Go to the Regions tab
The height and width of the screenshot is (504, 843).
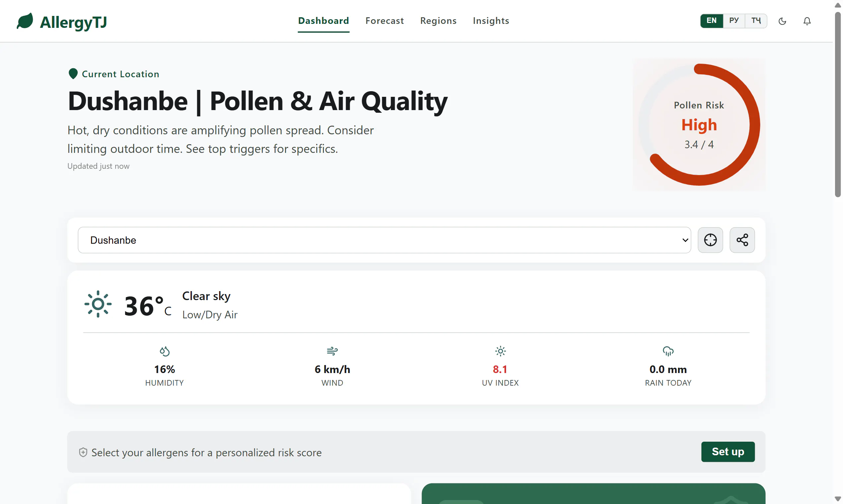coord(438,21)
